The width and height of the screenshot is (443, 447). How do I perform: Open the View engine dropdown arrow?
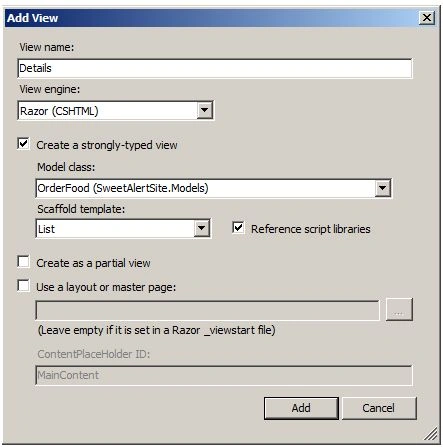pos(204,110)
